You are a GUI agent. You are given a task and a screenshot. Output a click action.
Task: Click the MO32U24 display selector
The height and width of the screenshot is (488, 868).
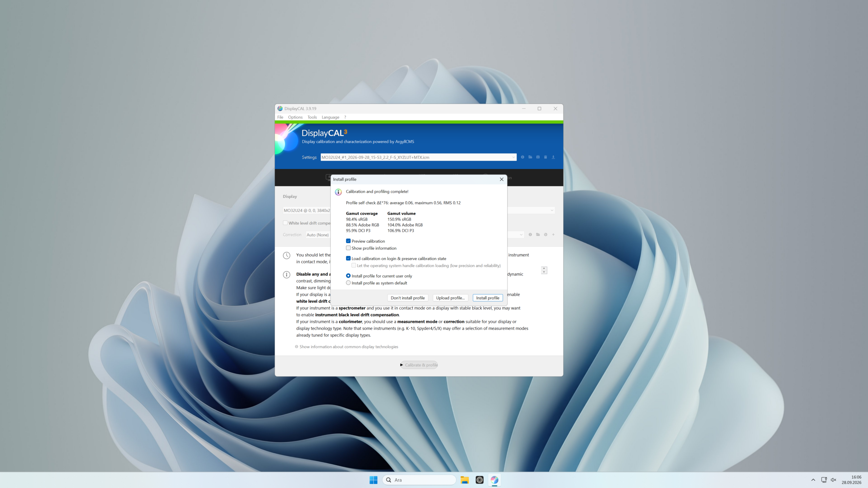pyautogui.click(x=307, y=210)
